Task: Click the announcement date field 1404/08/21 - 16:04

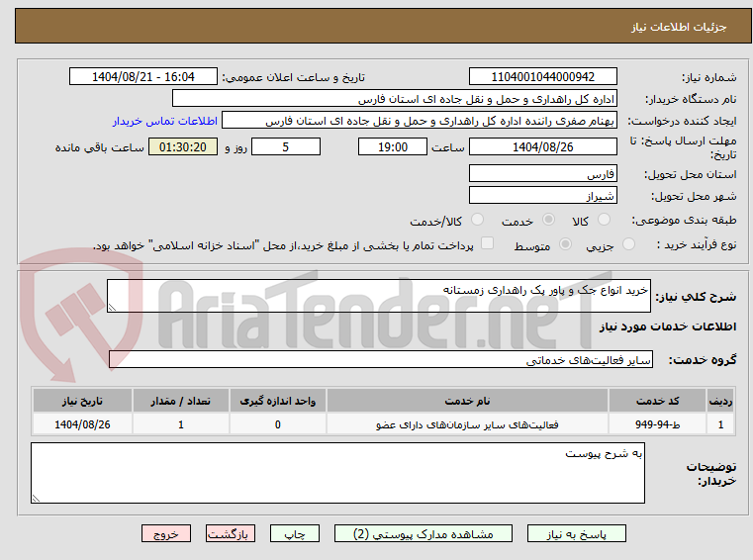Action: [x=143, y=77]
